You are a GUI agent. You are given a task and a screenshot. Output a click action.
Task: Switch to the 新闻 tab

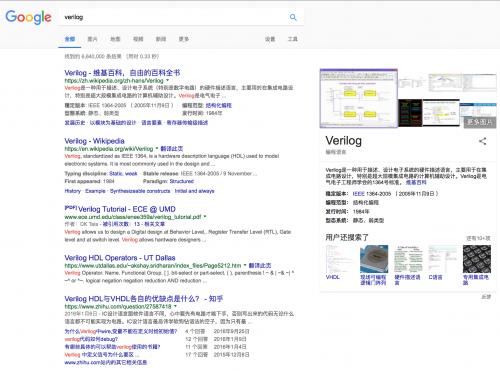click(161, 39)
